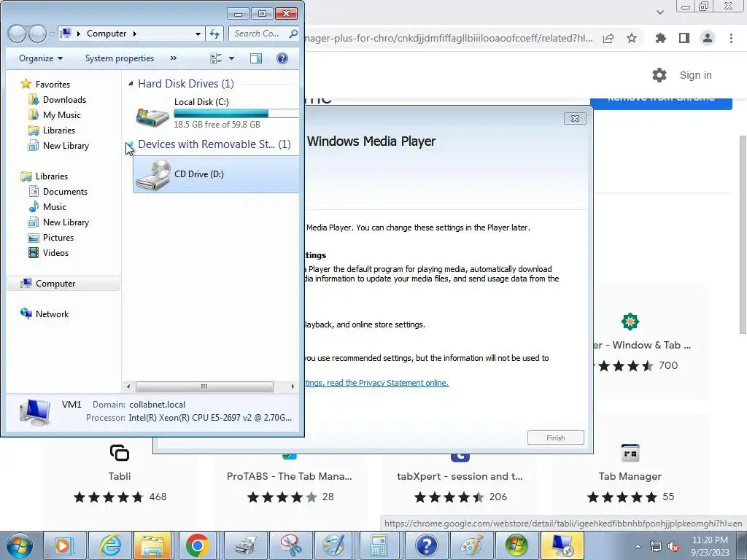Click the Finish button in Media Player dialog

coord(555,437)
